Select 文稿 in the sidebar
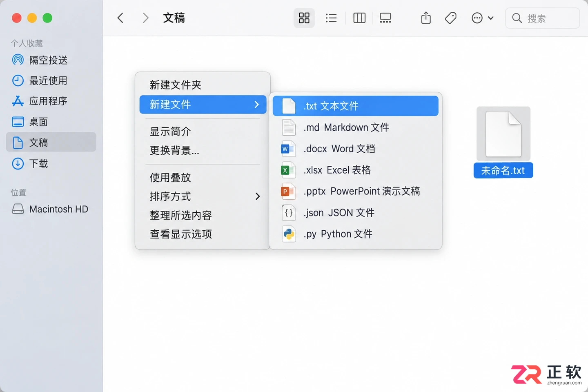The width and height of the screenshot is (588, 392). [51, 142]
